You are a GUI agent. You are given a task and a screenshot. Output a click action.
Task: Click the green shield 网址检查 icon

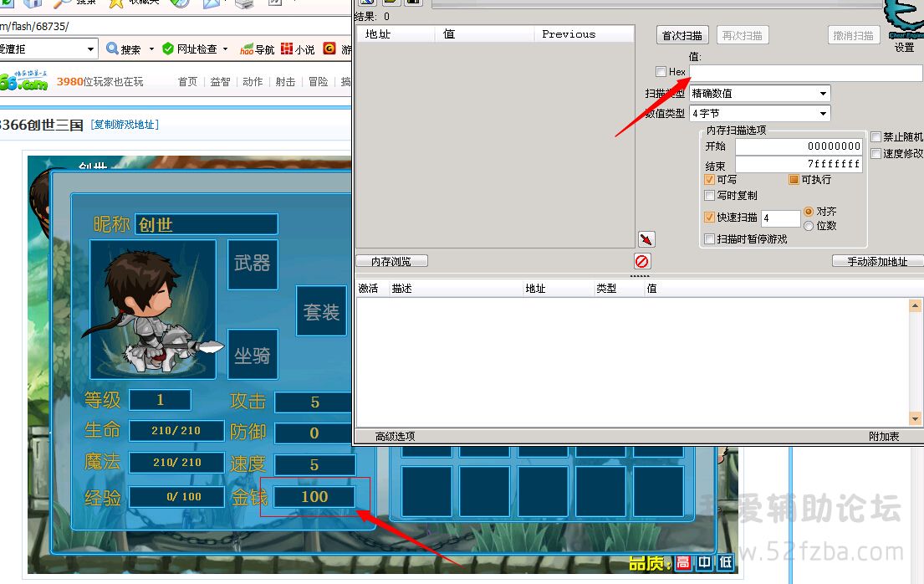[x=168, y=49]
